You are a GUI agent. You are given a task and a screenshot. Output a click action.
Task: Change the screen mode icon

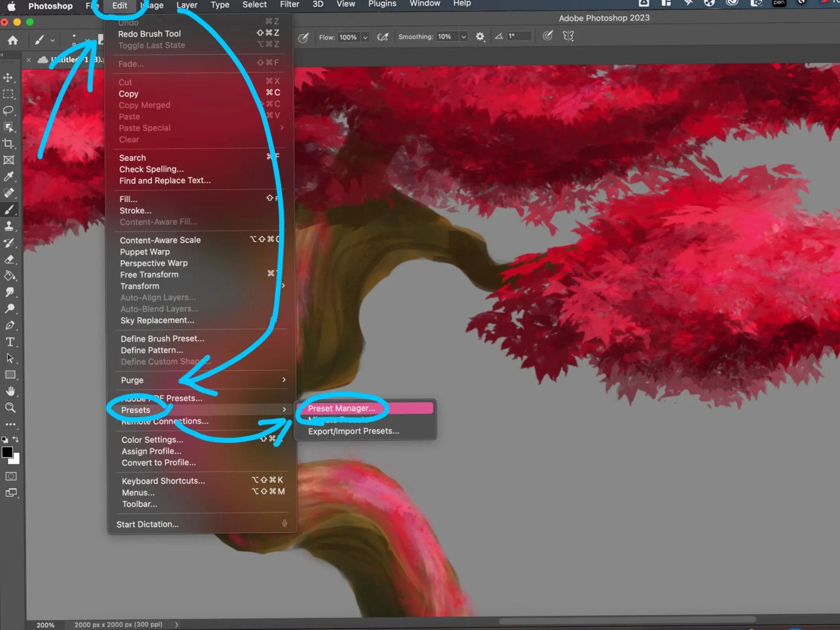click(x=11, y=493)
